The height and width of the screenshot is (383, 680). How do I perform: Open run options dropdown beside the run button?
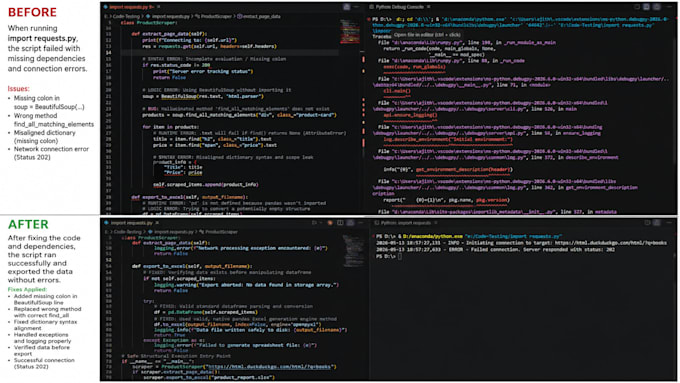[320, 223]
